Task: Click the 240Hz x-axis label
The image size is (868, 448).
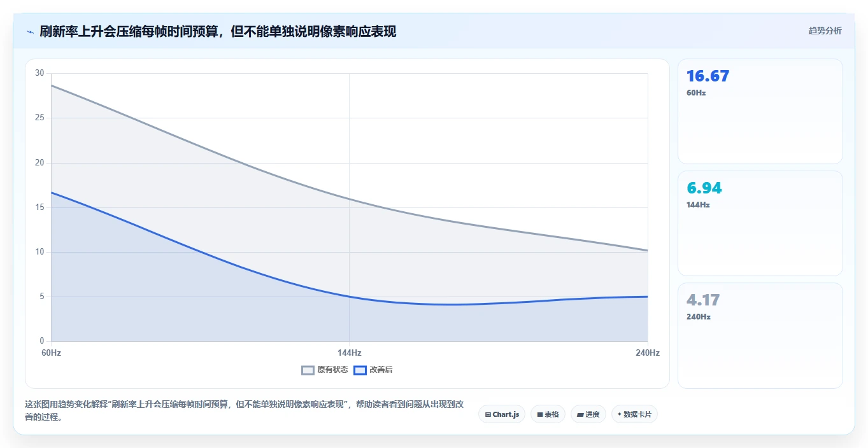Action: 648,353
